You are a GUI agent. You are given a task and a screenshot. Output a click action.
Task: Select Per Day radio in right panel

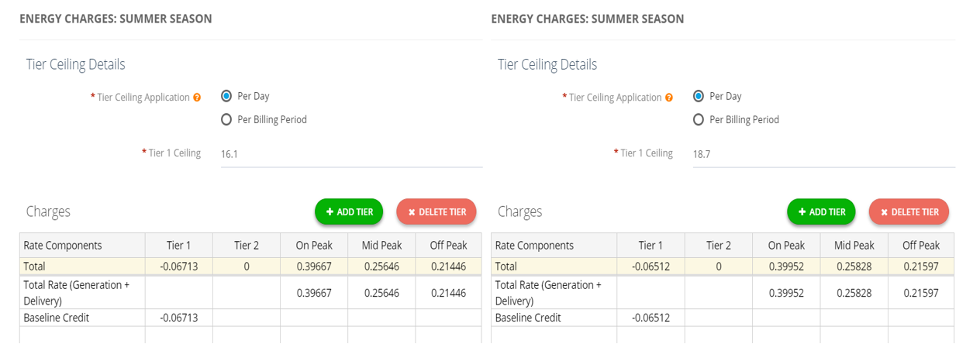click(x=699, y=97)
